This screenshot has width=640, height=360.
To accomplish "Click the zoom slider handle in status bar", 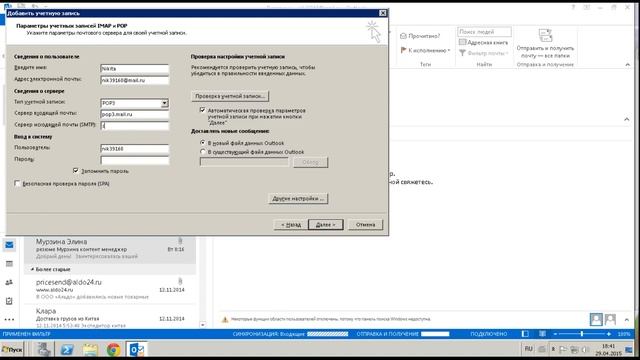I will coord(582,334).
